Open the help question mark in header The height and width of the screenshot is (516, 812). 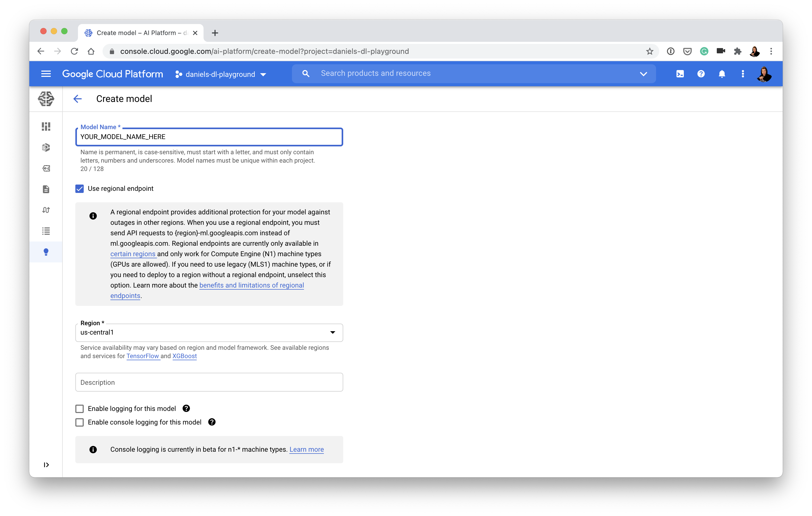tap(701, 74)
